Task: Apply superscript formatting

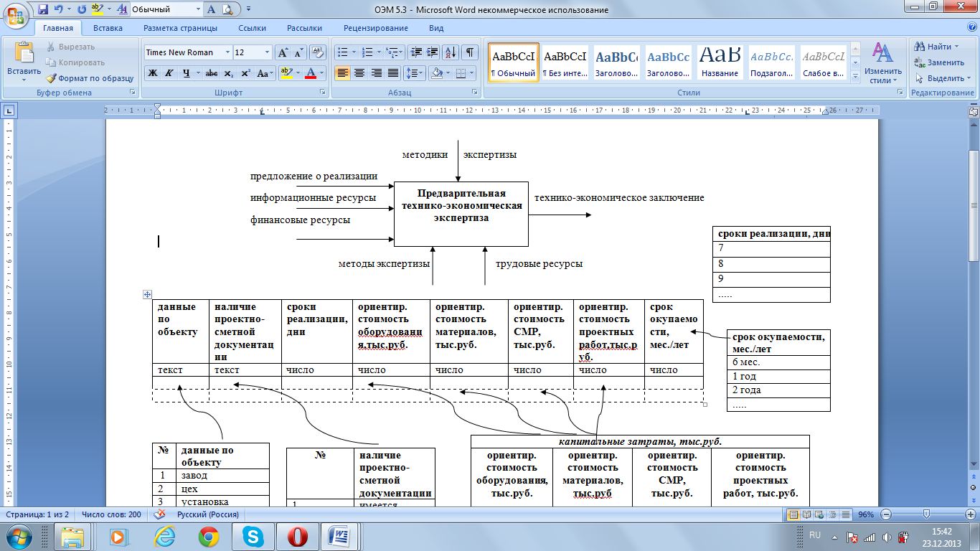Action: click(x=245, y=73)
